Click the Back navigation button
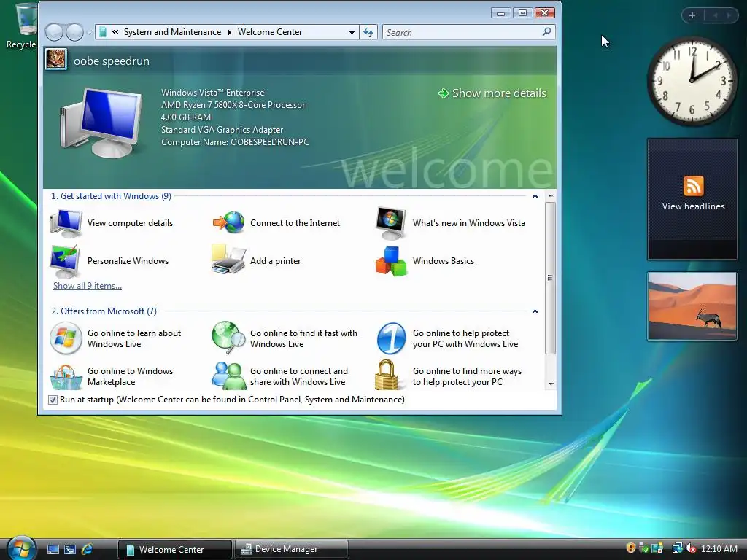This screenshot has width=747, height=560. tap(54, 32)
